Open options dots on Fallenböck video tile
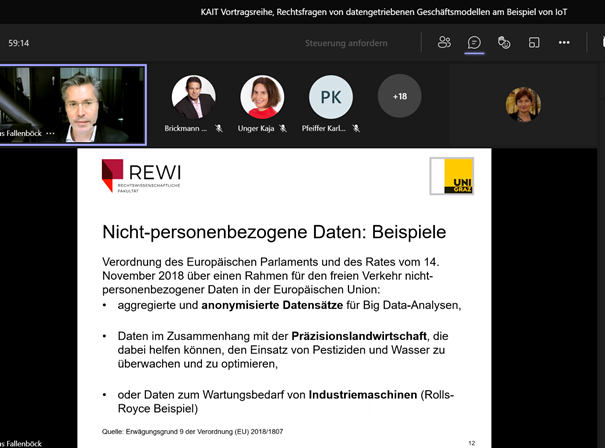This screenshot has width=605, height=448. click(50, 134)
